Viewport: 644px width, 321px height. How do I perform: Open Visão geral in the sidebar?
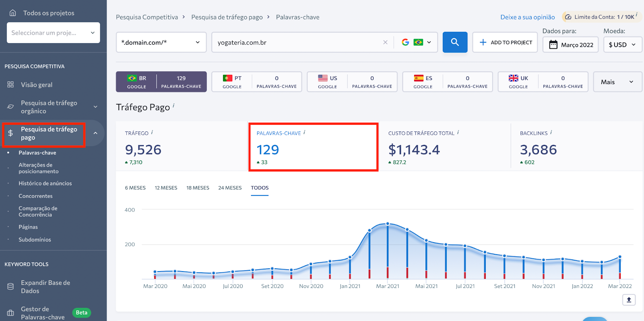pos(37,85)
